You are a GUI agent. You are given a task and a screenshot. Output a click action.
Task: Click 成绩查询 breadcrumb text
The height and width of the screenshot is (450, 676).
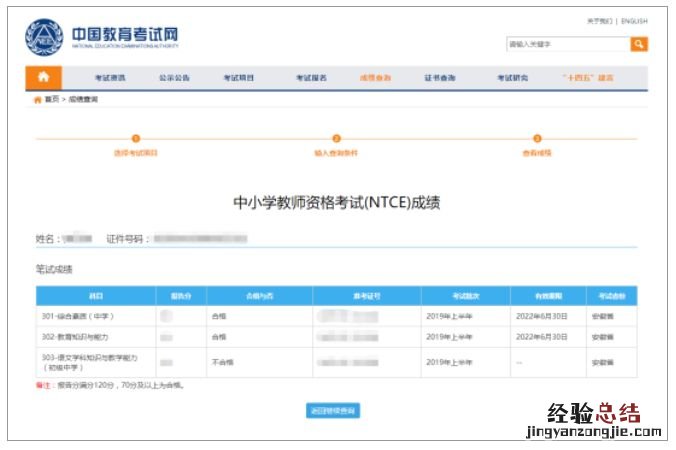pyautogui.click(x=83, y=99)
